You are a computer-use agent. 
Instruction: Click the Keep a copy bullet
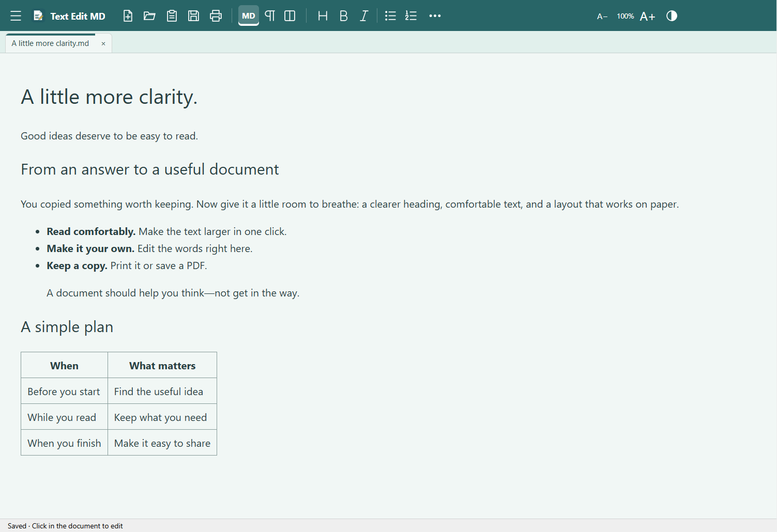(x=127, y=265)
